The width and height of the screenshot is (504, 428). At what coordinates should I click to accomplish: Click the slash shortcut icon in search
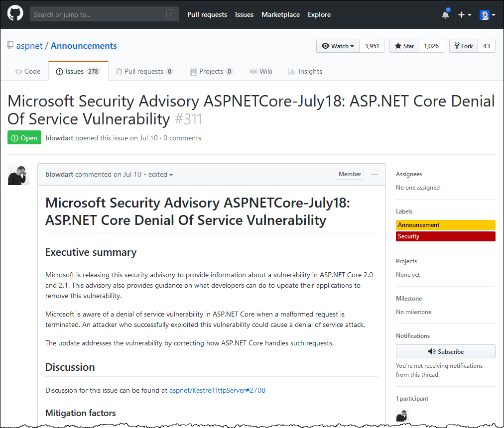point(171,14)
